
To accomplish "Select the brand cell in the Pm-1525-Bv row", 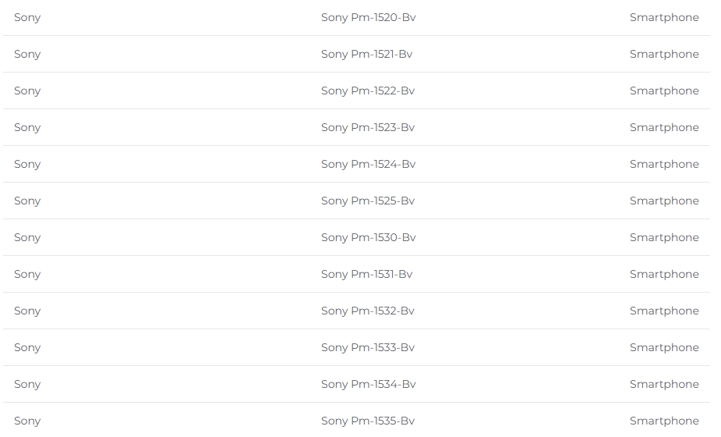I will [x=27, y=201].
